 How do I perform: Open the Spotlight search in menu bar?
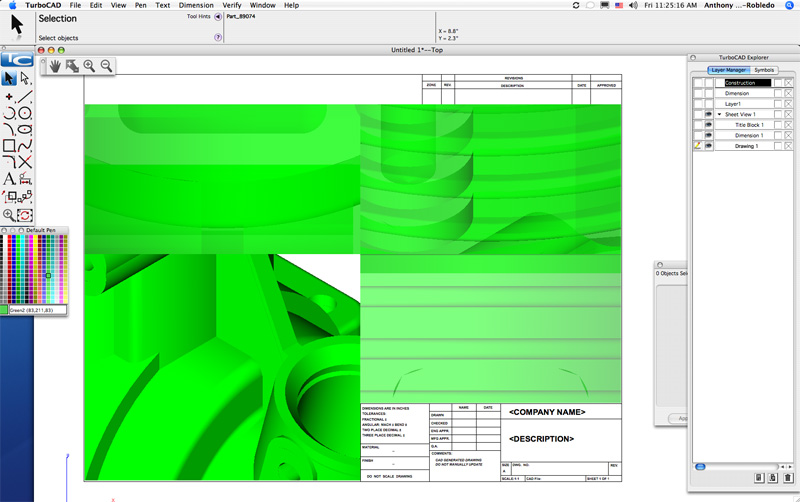[x=791, y=5]
